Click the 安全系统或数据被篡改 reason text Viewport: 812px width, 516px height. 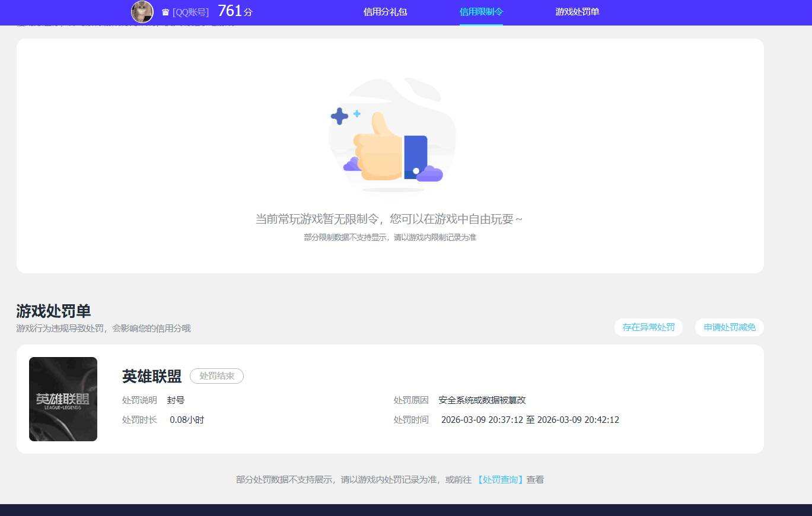[482, 400]
